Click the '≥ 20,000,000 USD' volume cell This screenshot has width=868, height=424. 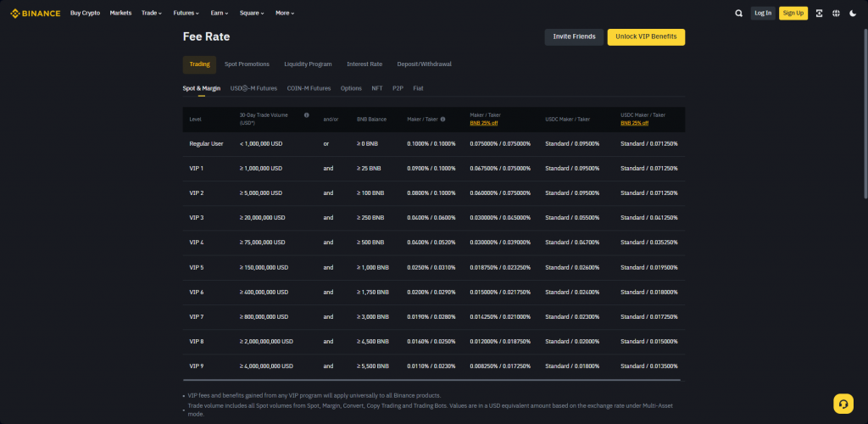pyautogui.click(x=263, y=218)
